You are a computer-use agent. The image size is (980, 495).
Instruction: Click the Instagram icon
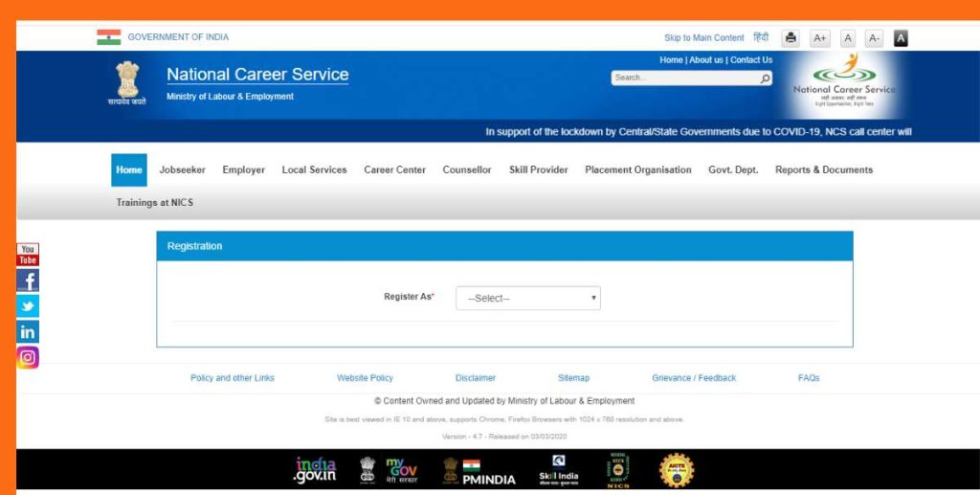pos(28,358)
